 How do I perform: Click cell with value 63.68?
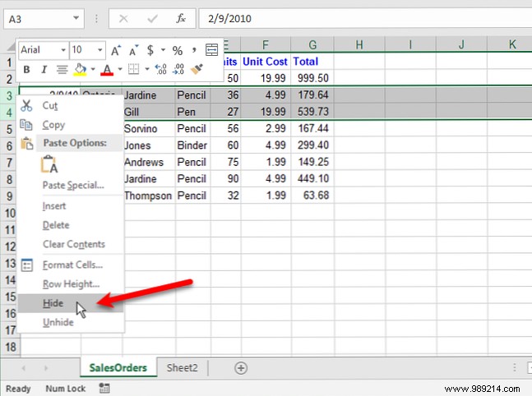click(x=312, y=196)
